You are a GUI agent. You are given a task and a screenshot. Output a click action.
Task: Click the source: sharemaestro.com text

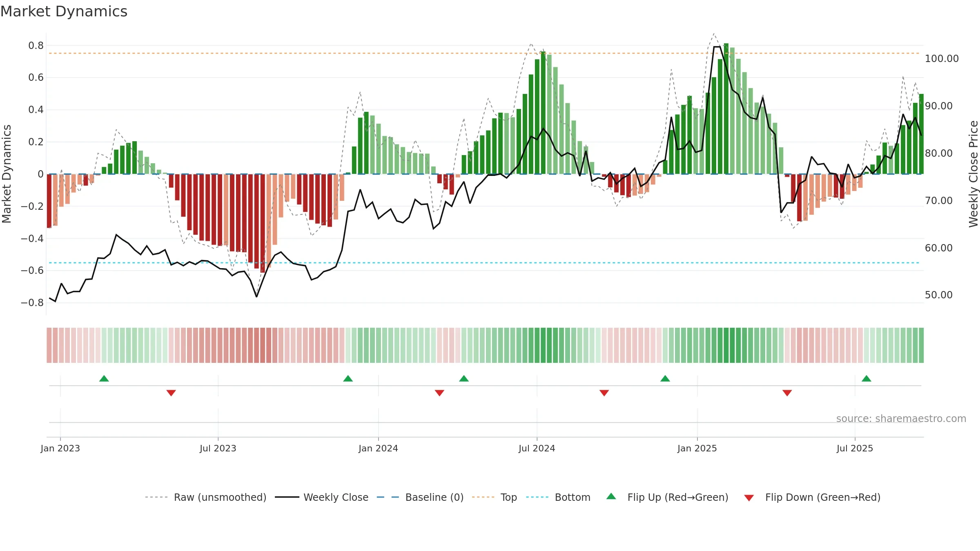tap(901, 418)
